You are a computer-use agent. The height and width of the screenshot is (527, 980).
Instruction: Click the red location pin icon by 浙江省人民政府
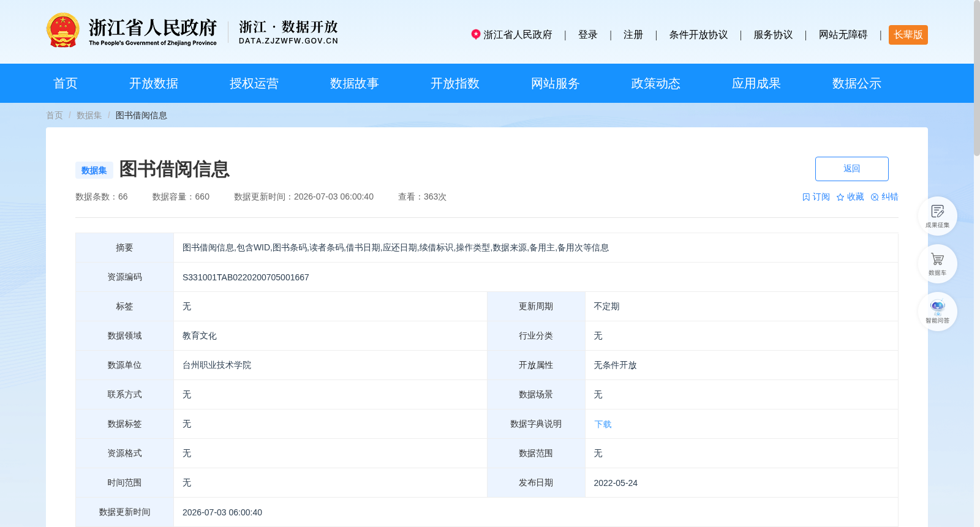(x=475, y=34)
